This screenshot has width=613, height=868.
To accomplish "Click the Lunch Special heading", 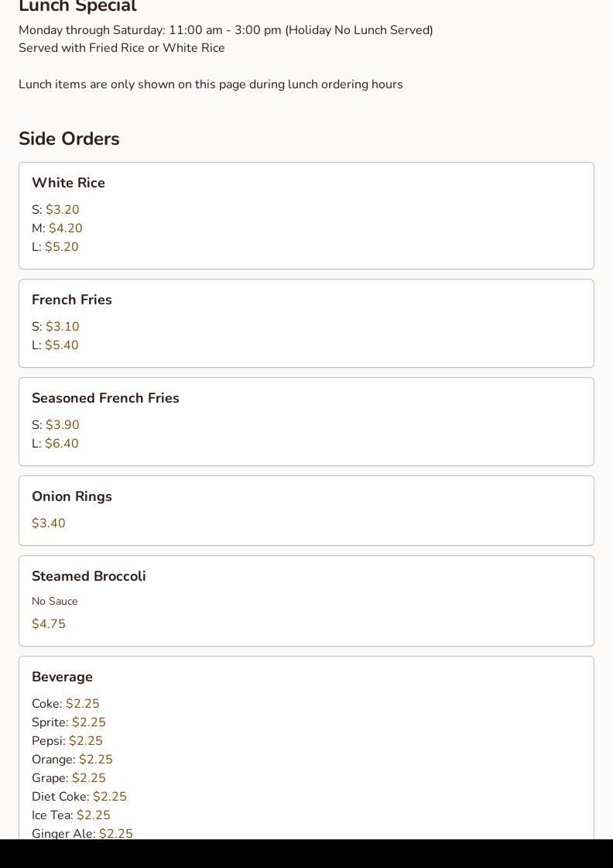I will coord(77,7).
